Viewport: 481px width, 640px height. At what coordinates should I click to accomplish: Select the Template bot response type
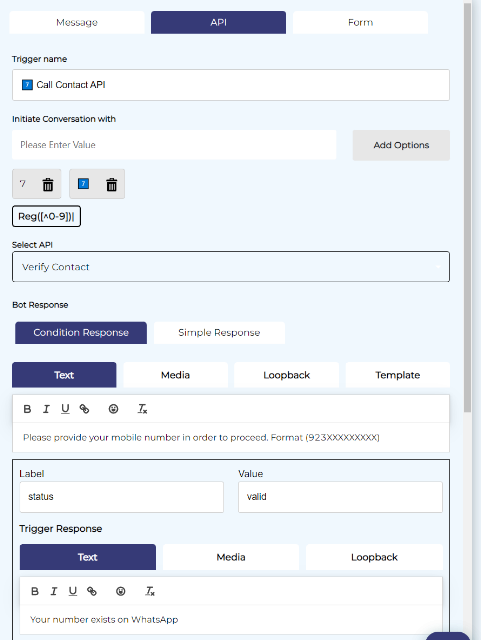398,375
